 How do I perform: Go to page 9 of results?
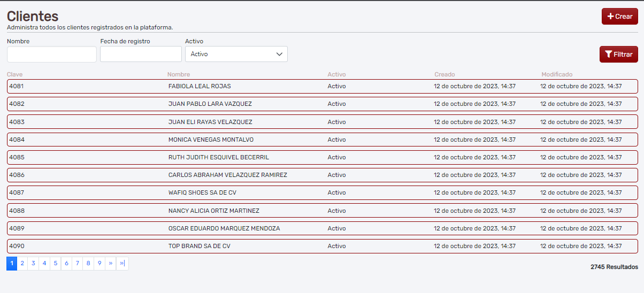coord(99,263)
